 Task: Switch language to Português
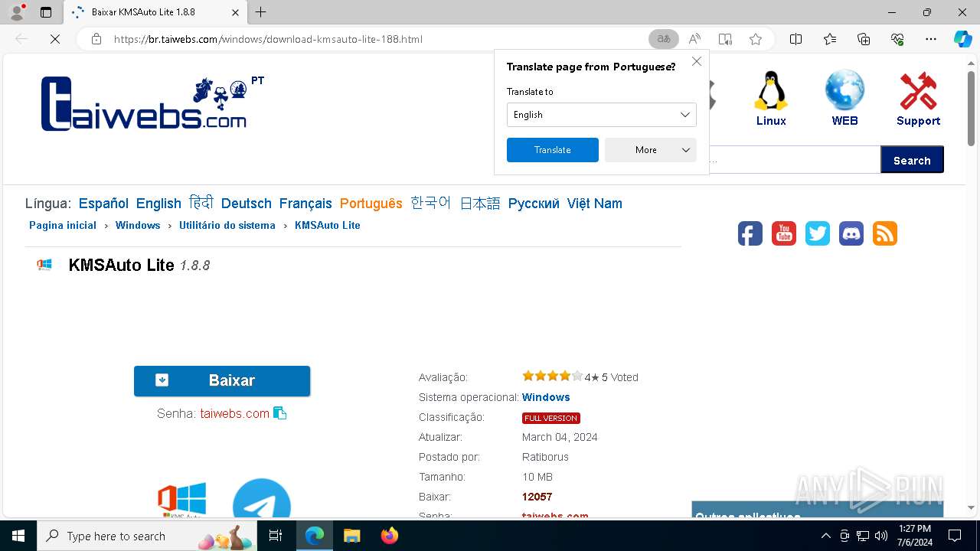click(371, 204)
